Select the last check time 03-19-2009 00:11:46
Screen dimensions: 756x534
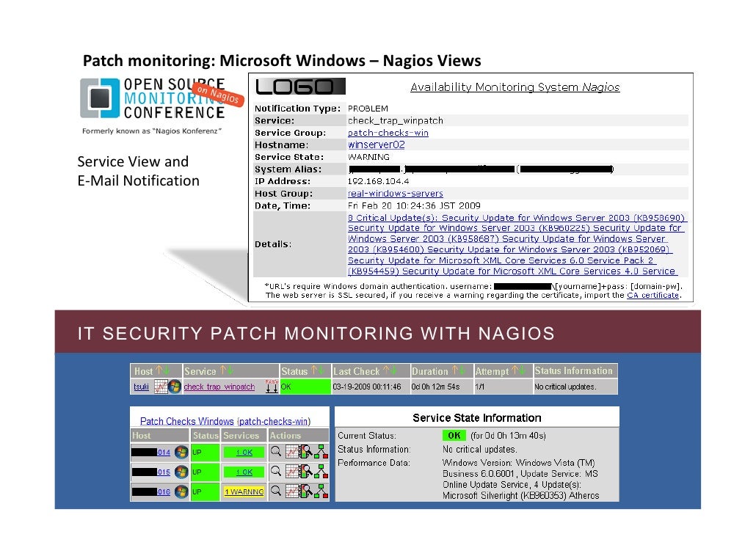tap(367, 387)
